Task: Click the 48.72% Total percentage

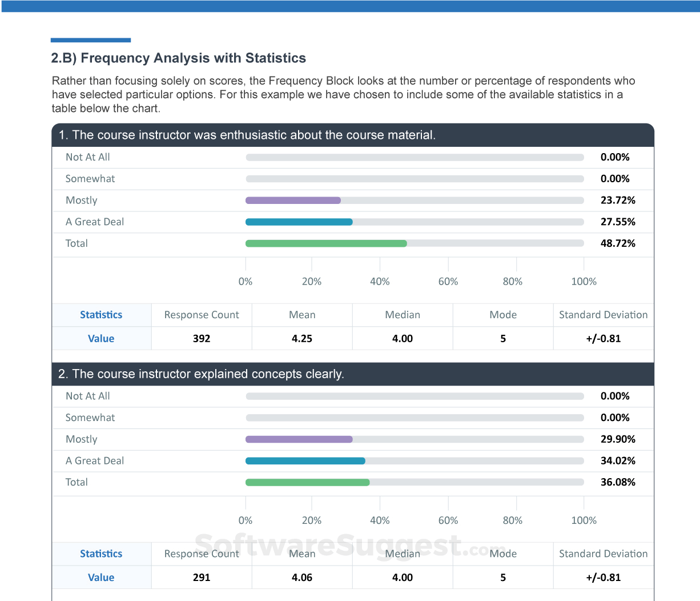Action: tap(618, 243)
